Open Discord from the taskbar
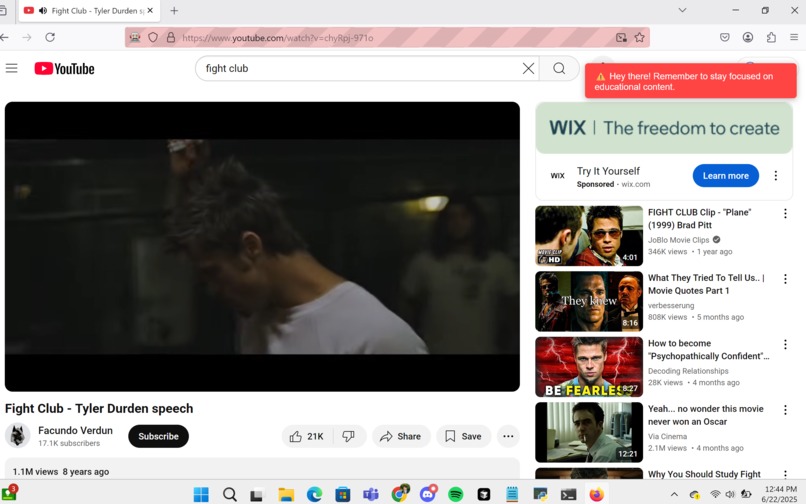This screenshot has height=504, width=806. point(427,494)
